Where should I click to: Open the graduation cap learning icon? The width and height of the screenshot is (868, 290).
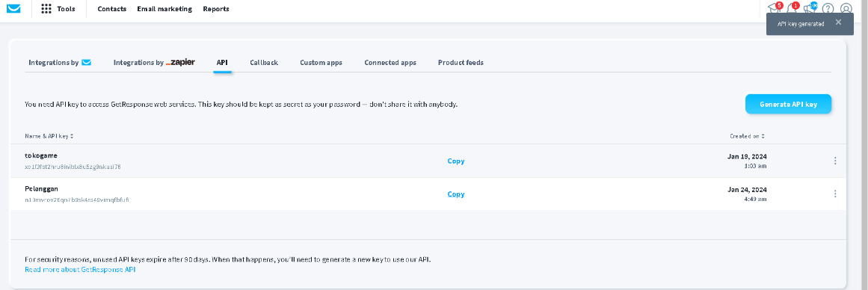pos(773,8)
